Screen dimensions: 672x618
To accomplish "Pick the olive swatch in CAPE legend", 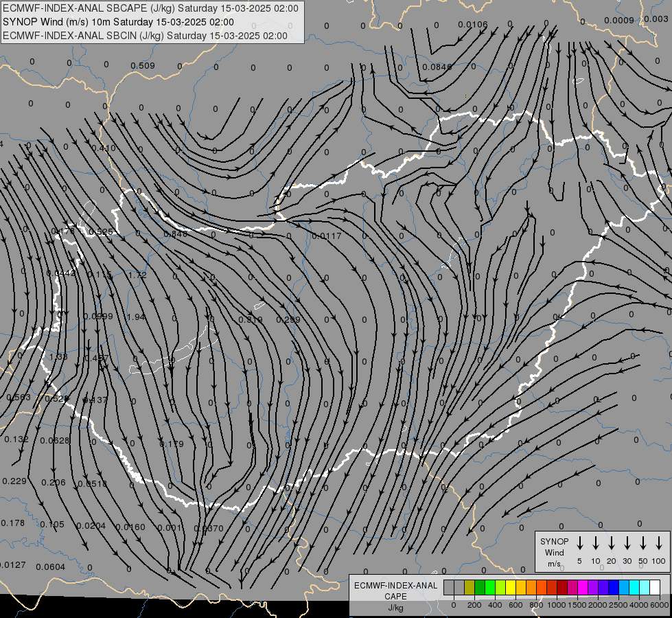I will (470, 587).
